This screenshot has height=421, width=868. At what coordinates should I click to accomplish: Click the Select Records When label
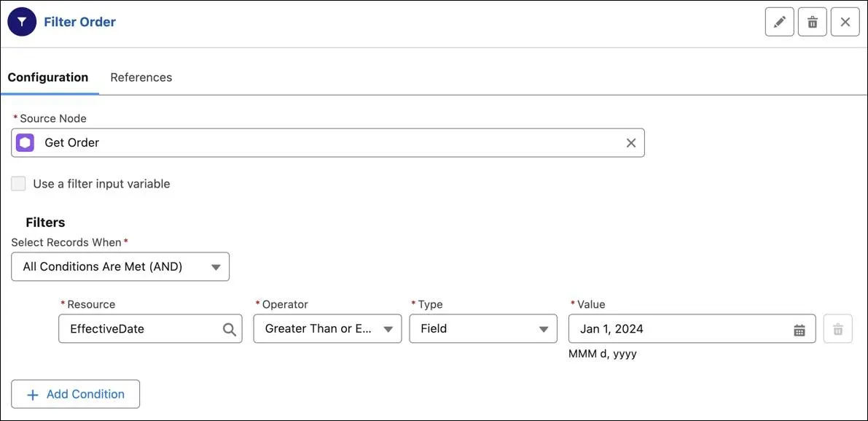[66, 243]
